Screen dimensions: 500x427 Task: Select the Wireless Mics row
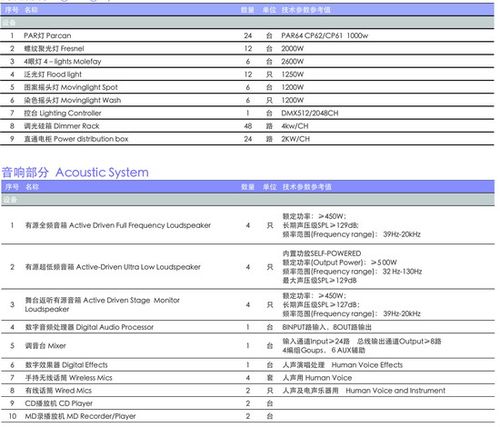[x=248, y=378]
